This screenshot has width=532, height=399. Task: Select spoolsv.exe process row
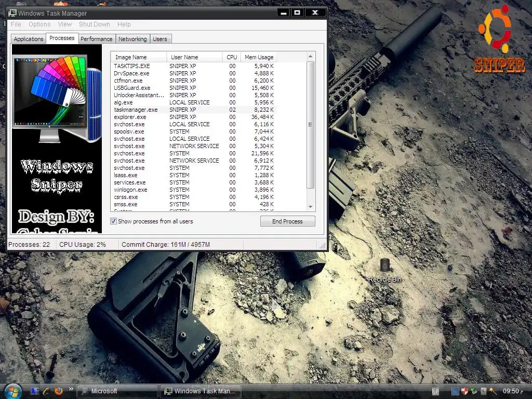pyautogui.click(x=194, y=131)
